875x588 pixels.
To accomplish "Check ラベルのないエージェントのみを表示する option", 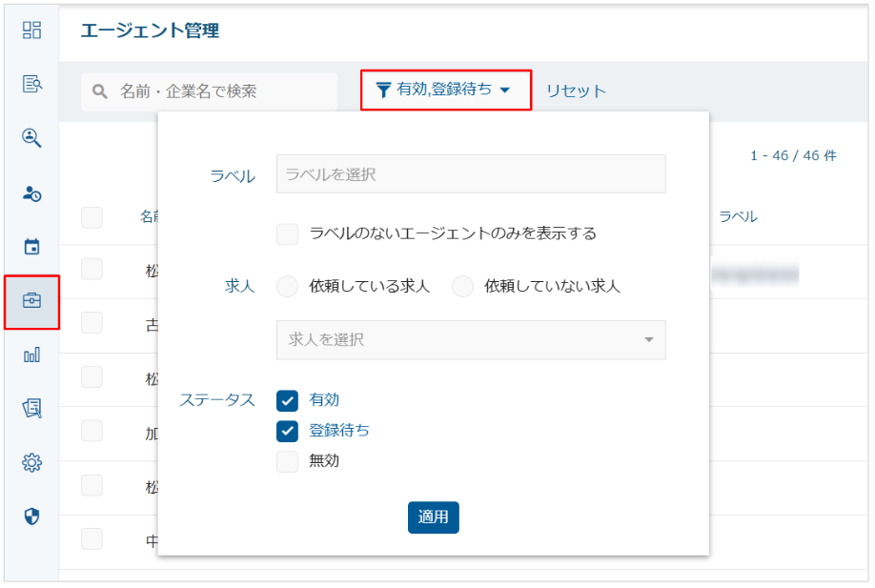I will click(288, 233).
